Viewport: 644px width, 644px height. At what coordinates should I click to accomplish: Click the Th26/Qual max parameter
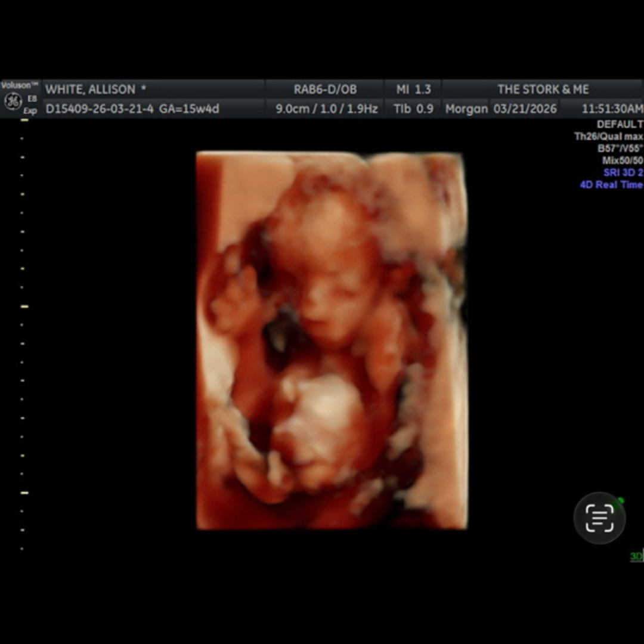[608, 137]
